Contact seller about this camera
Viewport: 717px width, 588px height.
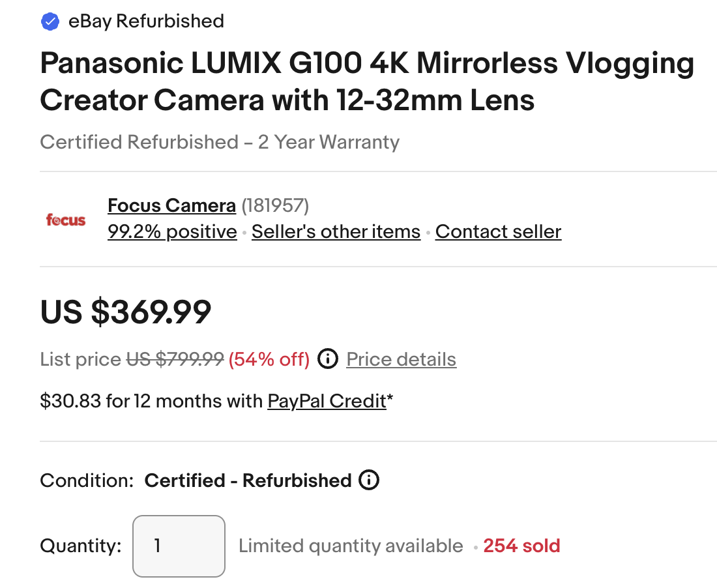point(498,231)
